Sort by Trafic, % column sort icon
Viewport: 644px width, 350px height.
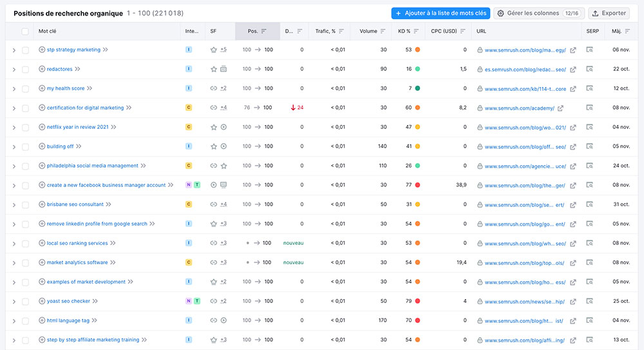pyautogui.click(x=341, y=31)
